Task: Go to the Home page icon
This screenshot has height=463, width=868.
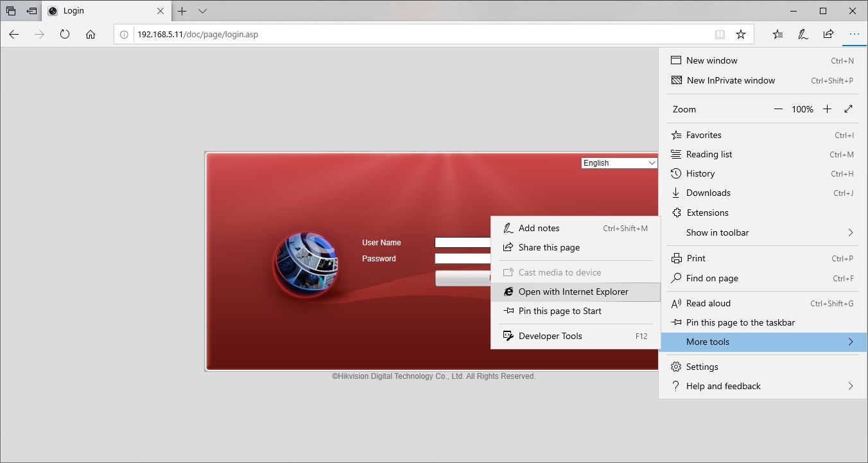Action: (x=91, y=35)
